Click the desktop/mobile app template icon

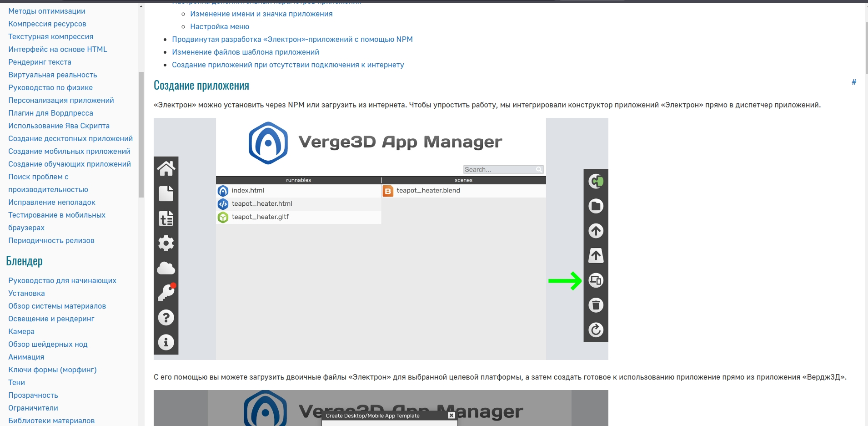pyautogui.click(x=596, y=280)
